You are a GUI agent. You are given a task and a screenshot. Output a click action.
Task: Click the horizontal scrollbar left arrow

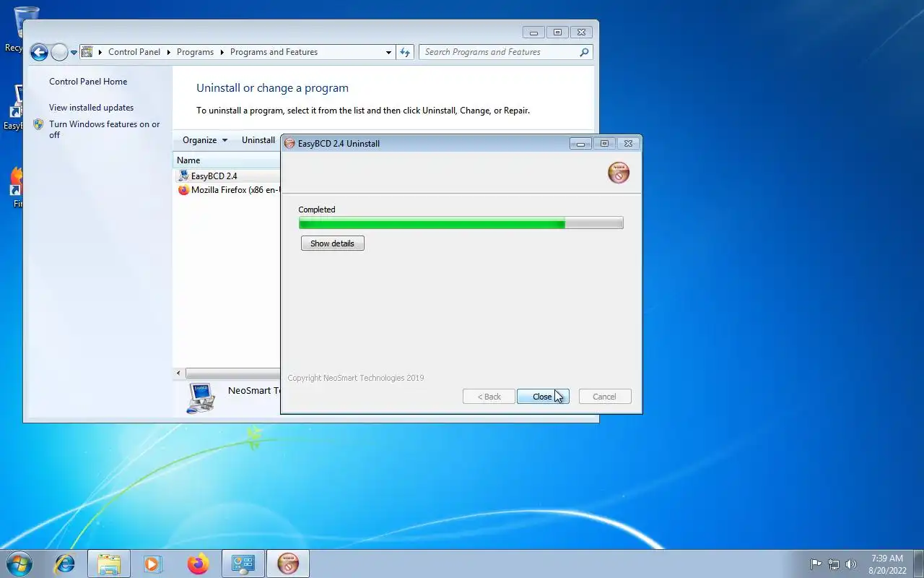point(179,374)
